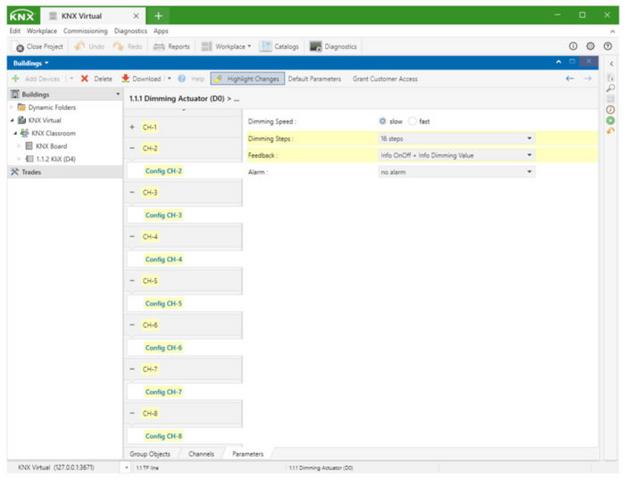The height and width of the screenshot is (480, 625).
Task: Click the back arrow navigation icon
Action: (x=570, y=78)
